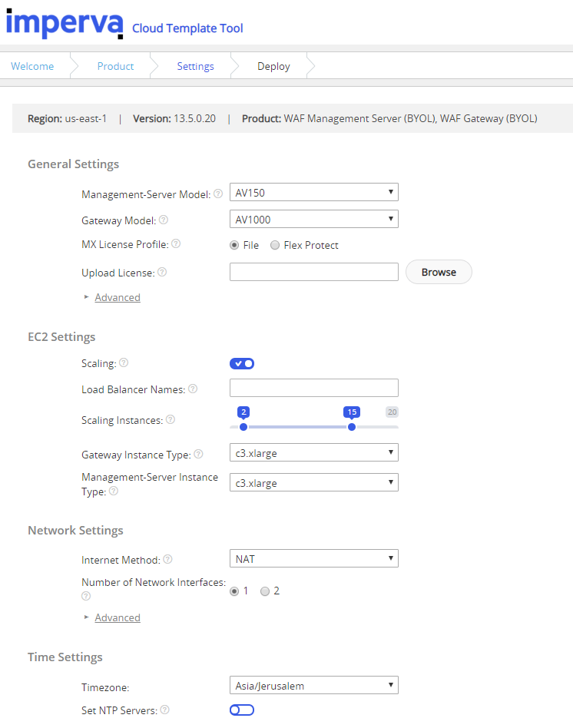Click the Network Settings heading
The width and height of the screenshot is (573, 728).
(75, 530)
